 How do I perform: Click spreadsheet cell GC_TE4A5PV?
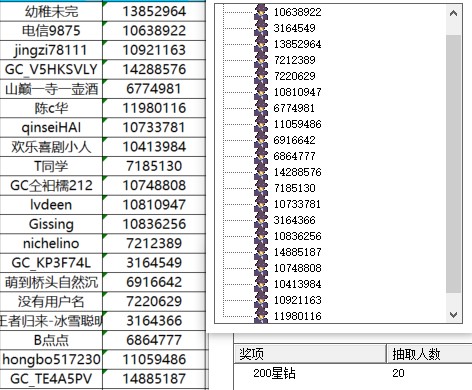[x=51, y=379]
